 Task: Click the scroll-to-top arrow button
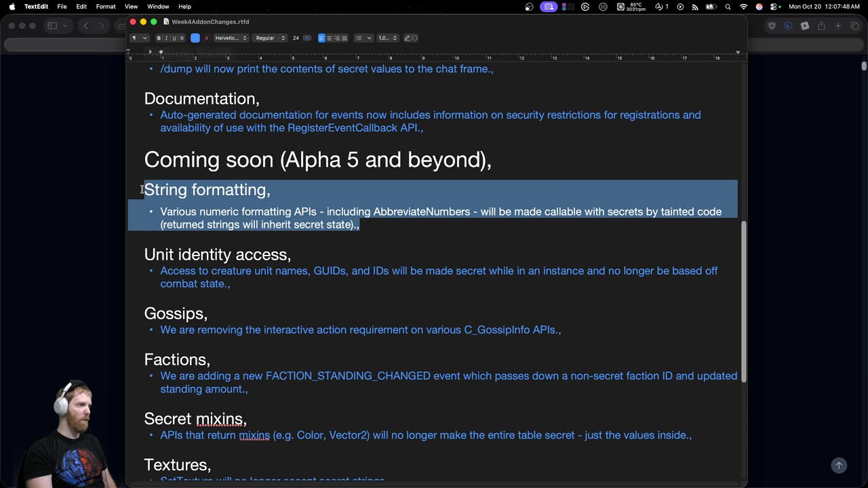click(839, 465)
